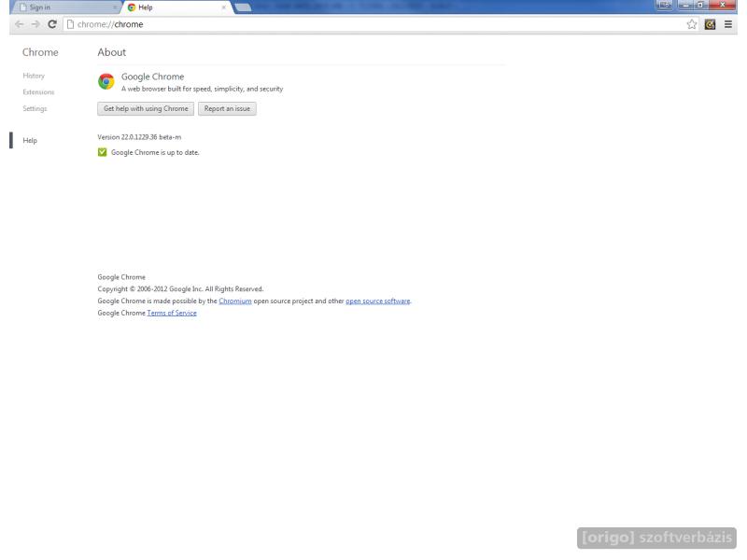The image size is (747, 560).
Task: Click the browser back arrow
Action: point(19,24)
